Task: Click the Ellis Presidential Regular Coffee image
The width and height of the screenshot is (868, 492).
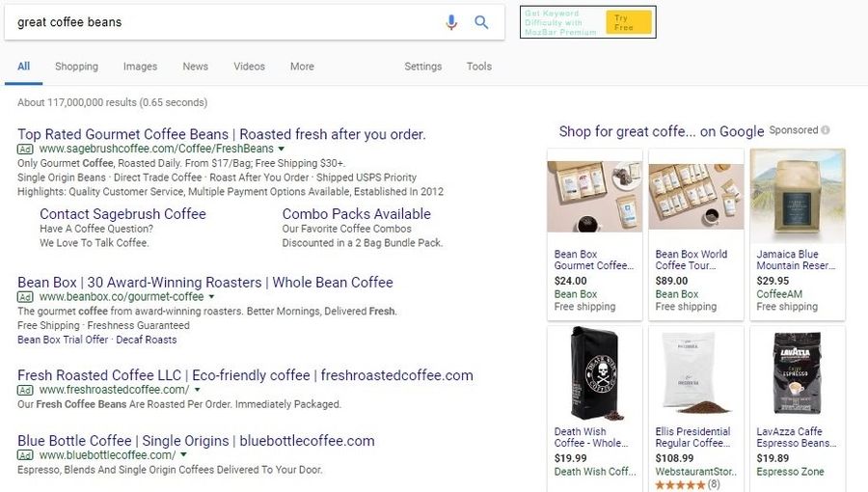Action: point(695,374)
